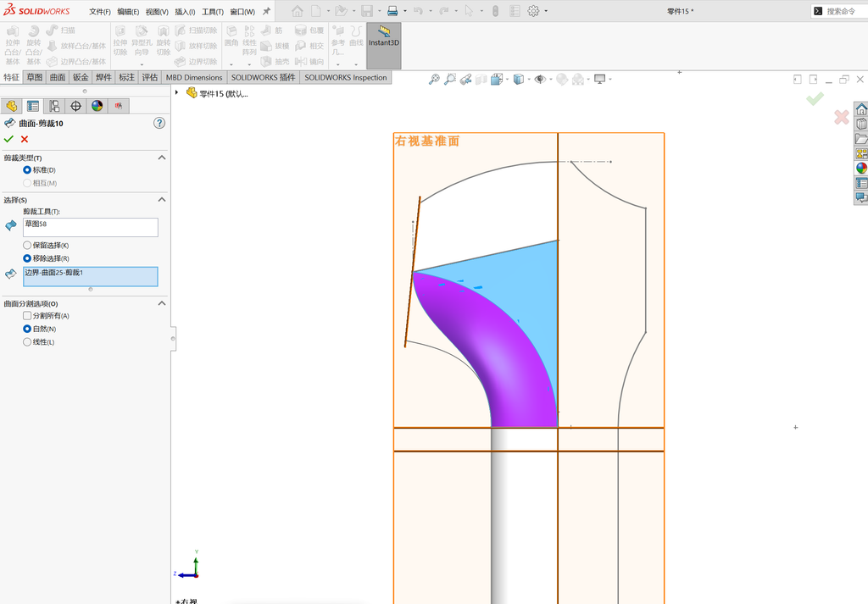The height and width of the screenshot is (604, 868).
Task: Open the Options gear dropdown arrow
Action: 546,11
